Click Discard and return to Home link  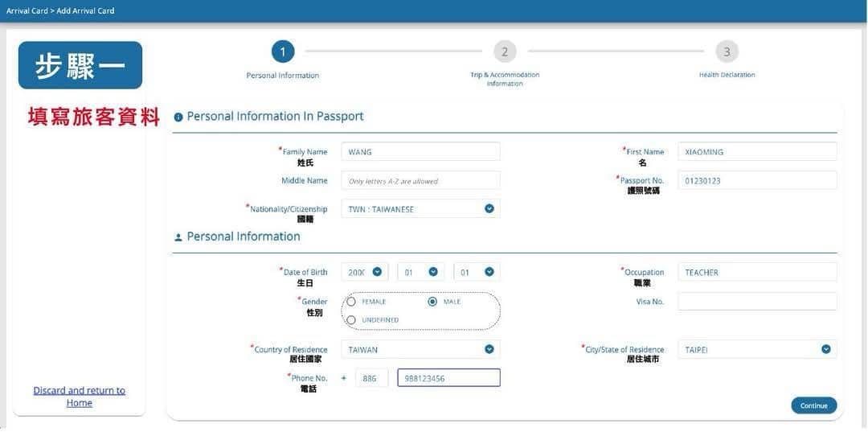tap(79, 397)
